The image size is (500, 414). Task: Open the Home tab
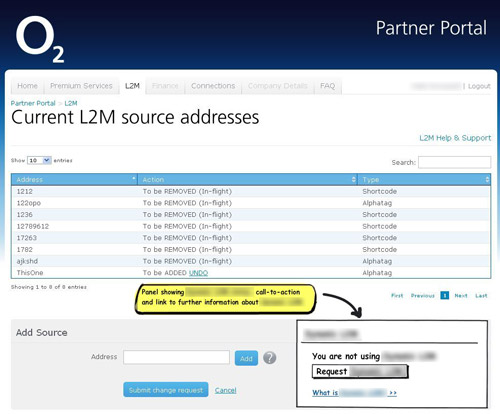point(27,86)
